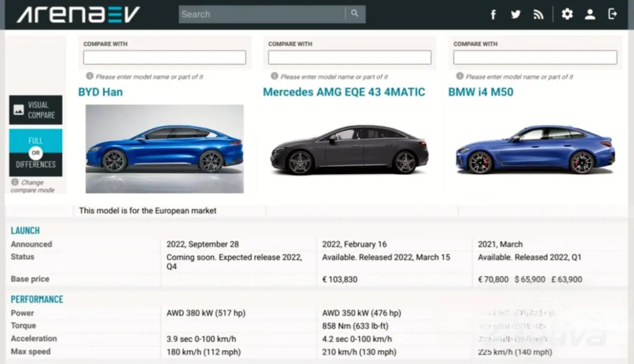Image resolution: width=634 pixels, height=364 pixels.
Task: Open the BYD Han model link
Action: (100, 92)
